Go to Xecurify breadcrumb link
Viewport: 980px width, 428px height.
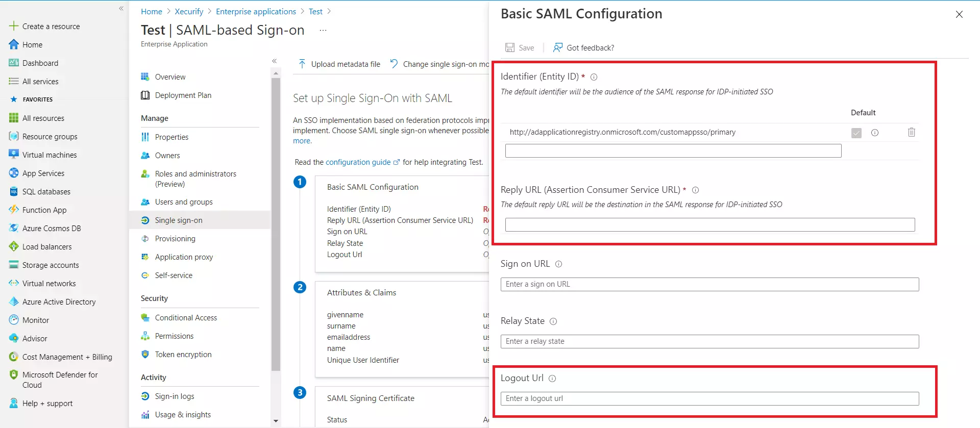189,11
